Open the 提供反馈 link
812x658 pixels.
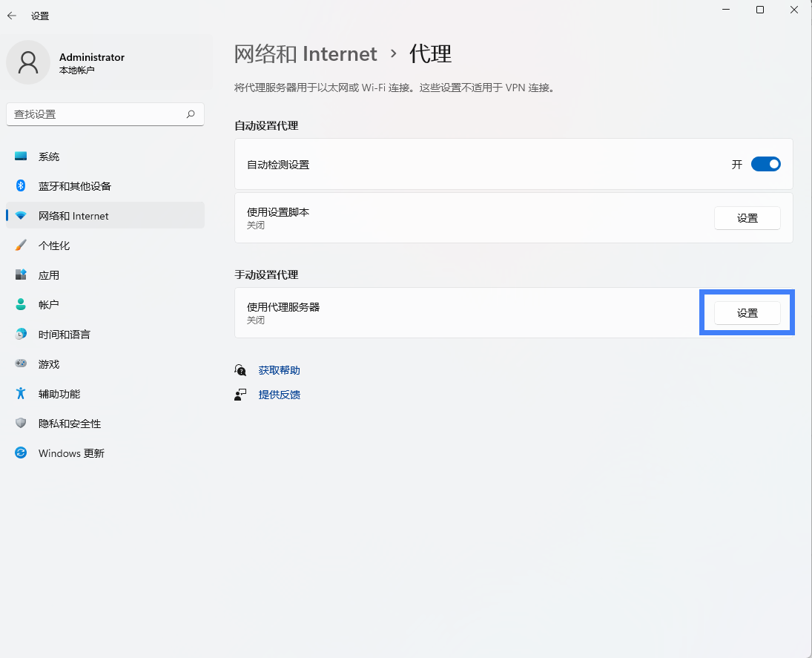279,395
